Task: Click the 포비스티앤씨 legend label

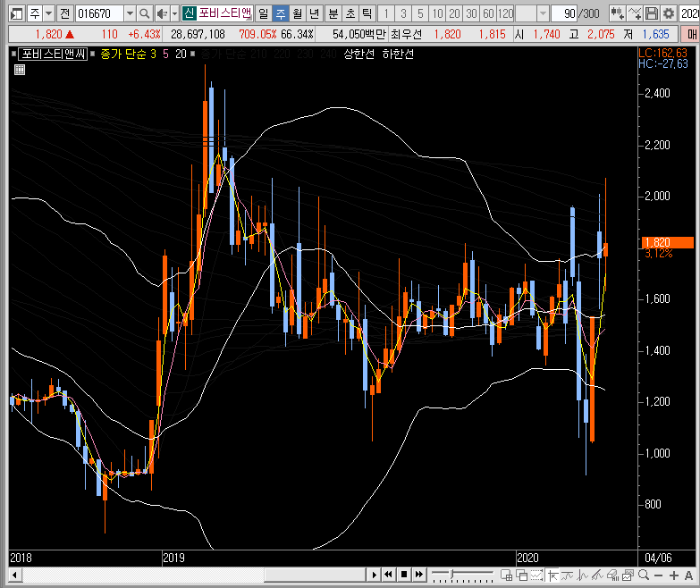Action: [x=53, y=54]
